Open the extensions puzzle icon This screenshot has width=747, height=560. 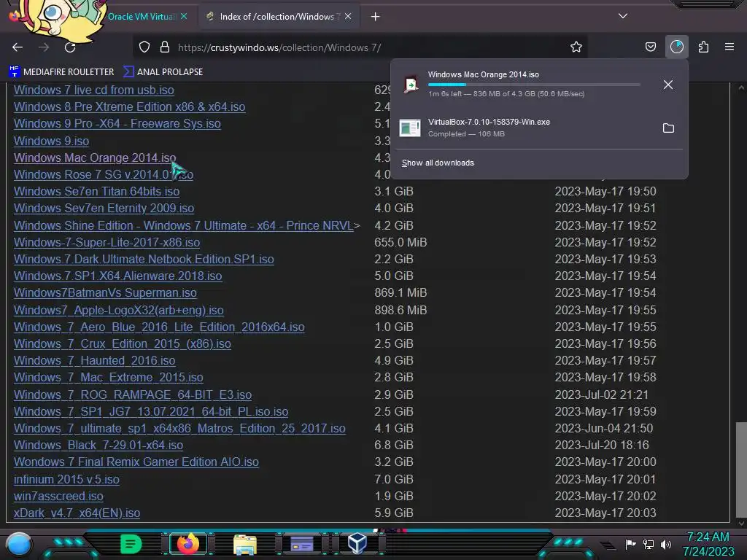[703, 47]
